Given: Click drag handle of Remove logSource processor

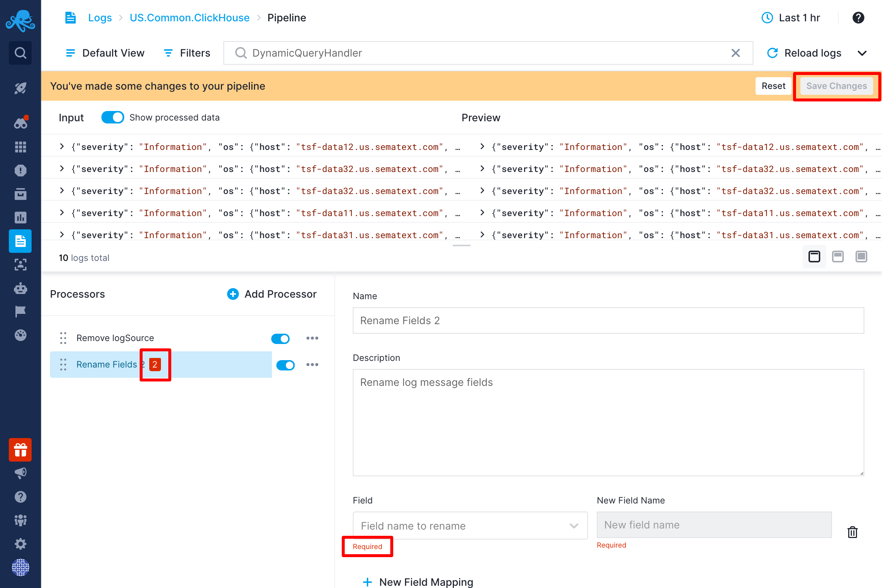Looking at the screenshot, I should (63, 338).
